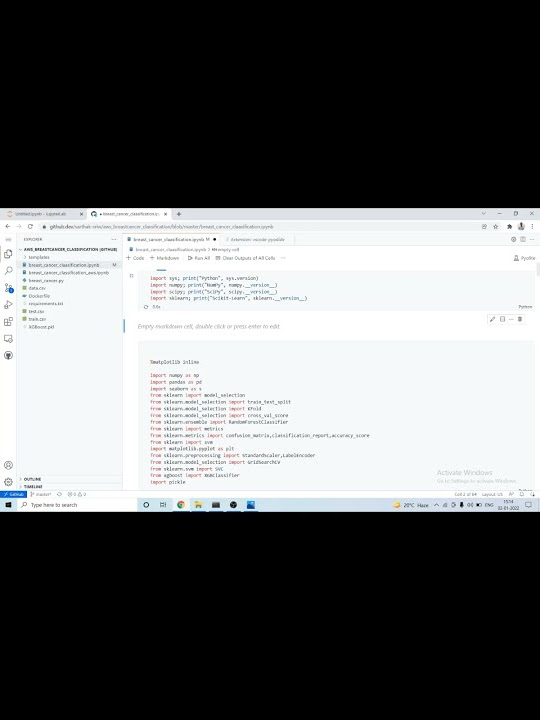Run All notebook cells

tap(199, 258)
